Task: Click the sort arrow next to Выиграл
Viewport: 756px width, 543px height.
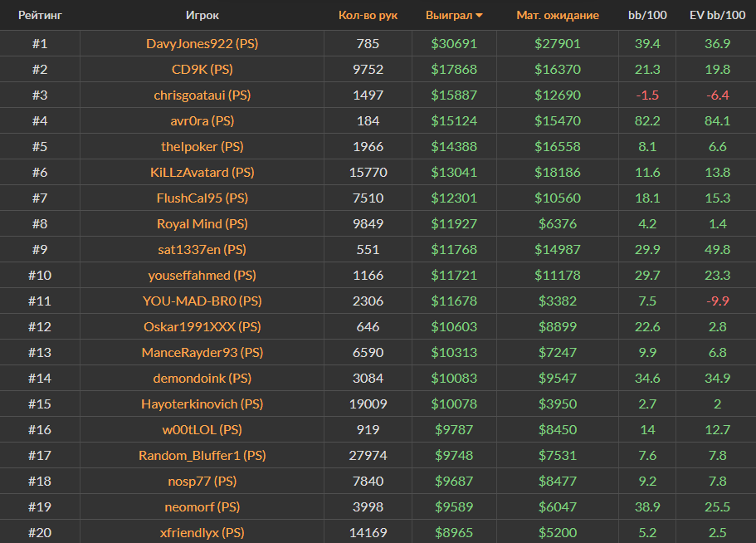Action: click(479, 16)
